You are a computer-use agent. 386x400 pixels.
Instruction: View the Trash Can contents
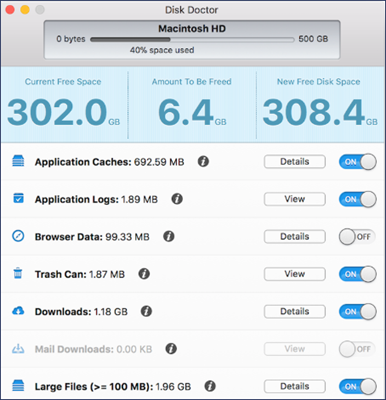295,274
